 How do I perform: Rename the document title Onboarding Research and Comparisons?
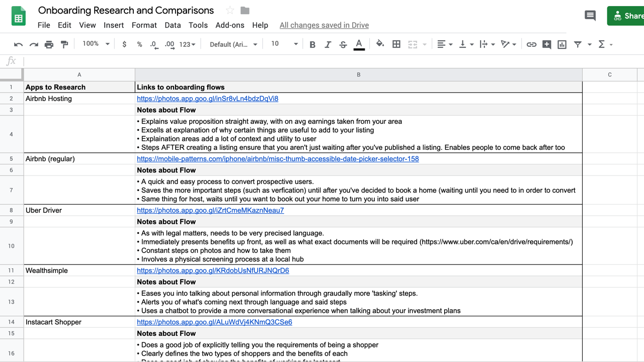click(126, 11)
